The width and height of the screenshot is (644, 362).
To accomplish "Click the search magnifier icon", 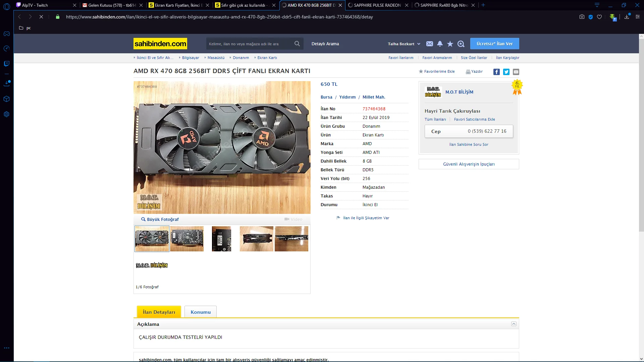I will coord(297,44).
